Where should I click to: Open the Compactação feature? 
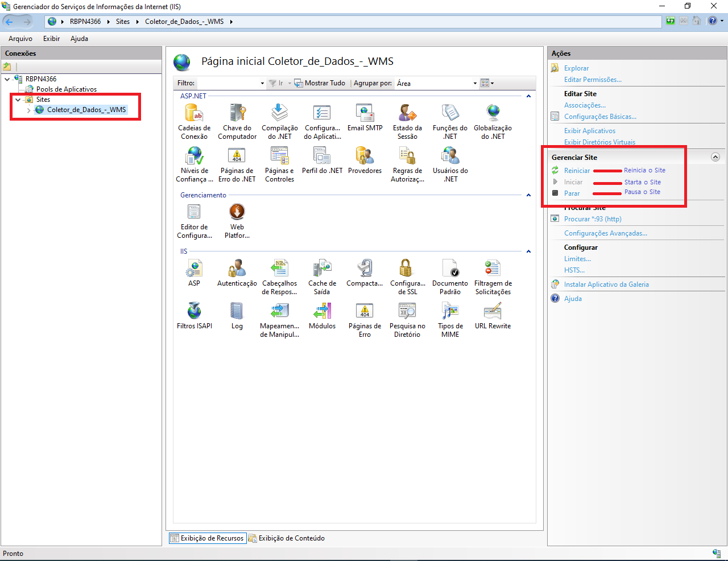[365, 273]
